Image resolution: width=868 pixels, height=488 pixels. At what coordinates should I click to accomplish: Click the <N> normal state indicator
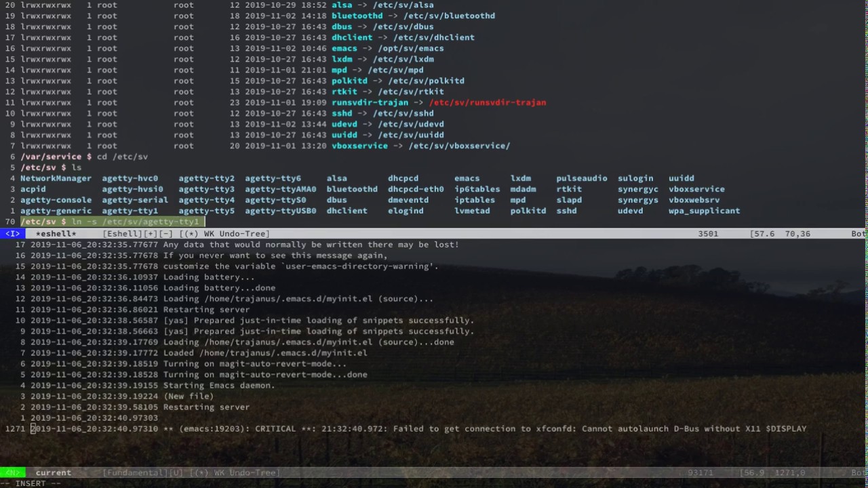coord(12,472)
